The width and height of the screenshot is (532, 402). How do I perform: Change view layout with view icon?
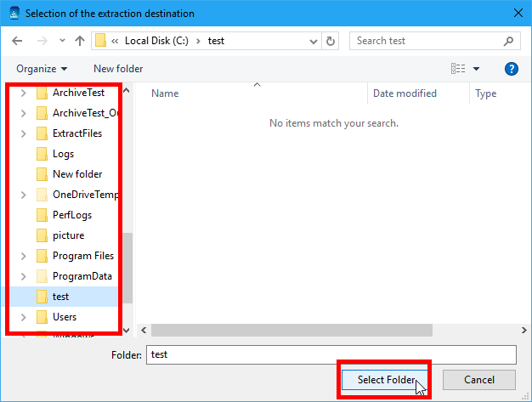tap(459, 69)
